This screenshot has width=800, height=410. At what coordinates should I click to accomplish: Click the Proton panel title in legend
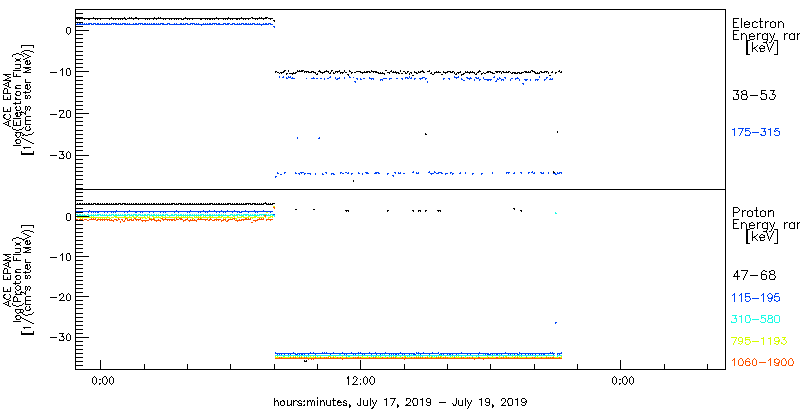tap(753, 213)
